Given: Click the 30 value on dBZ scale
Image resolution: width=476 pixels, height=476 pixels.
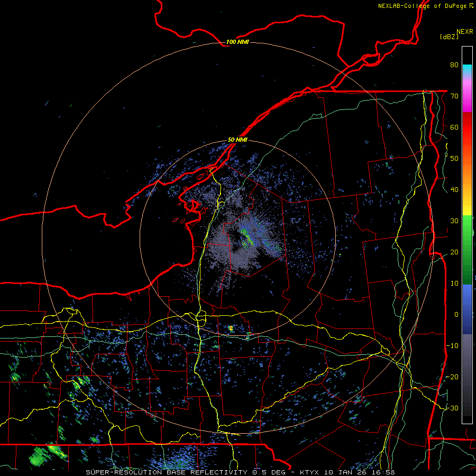Looking at the screenshot, I should pos(454,221).
